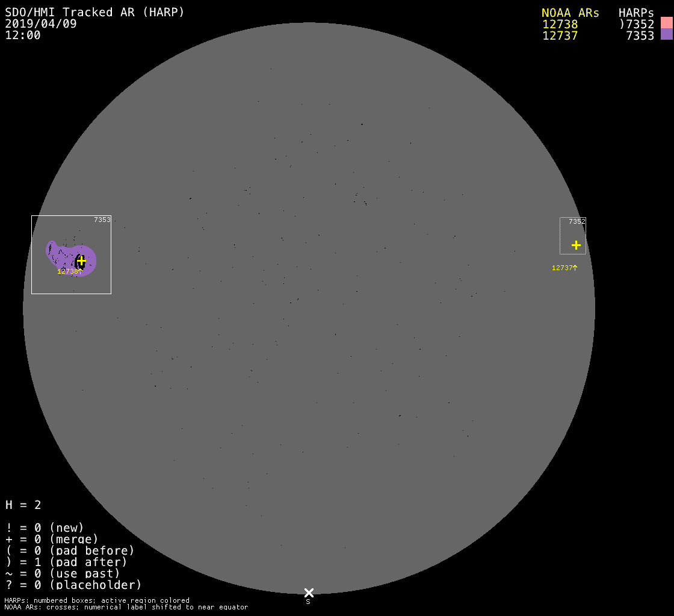Click the "SDO/HMI Tracked AR (HARP)" title
The image size is (674, 616).
94,12
